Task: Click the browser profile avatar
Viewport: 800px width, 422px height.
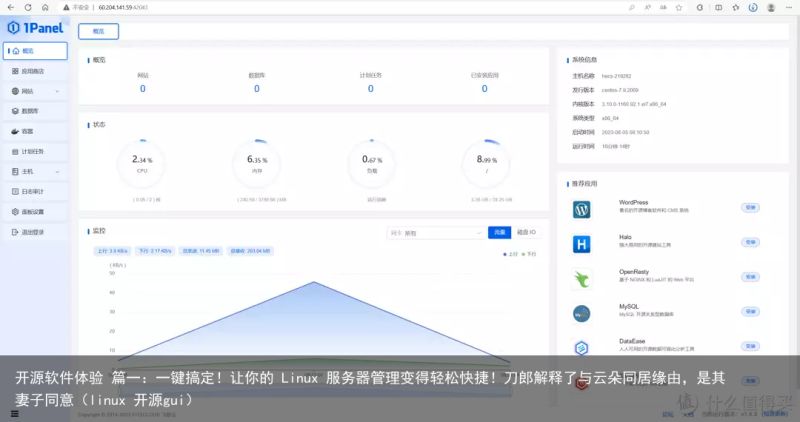Action: click(x=771, y=8)
